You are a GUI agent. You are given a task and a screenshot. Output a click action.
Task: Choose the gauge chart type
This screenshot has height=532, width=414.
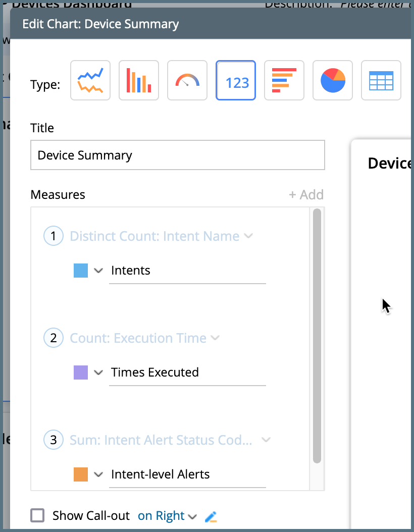coord(187,81)
